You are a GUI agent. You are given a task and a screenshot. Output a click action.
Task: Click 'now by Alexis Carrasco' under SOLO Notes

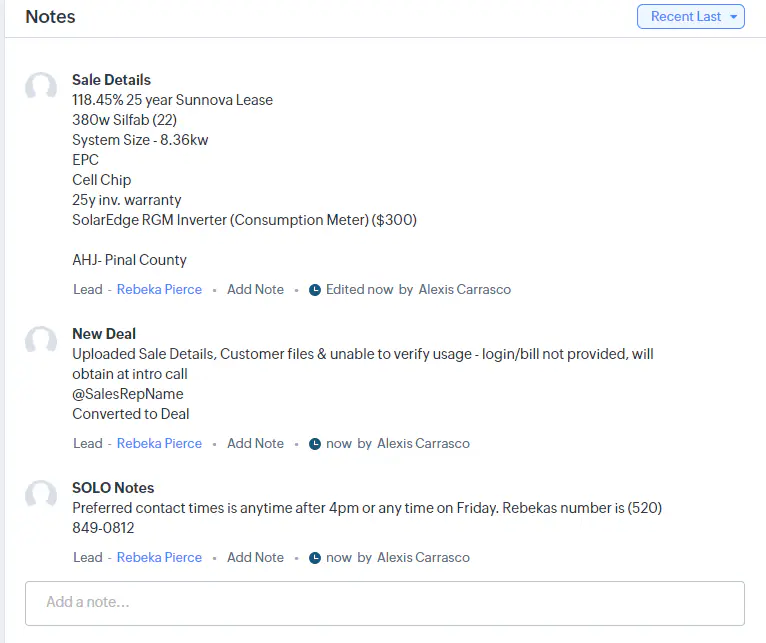pos(398,557)
